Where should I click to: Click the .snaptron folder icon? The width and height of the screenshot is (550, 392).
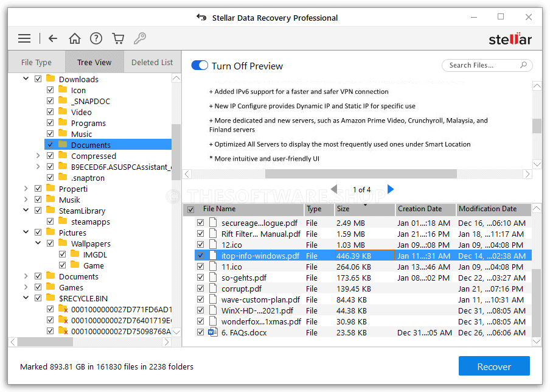pos(63,177)
